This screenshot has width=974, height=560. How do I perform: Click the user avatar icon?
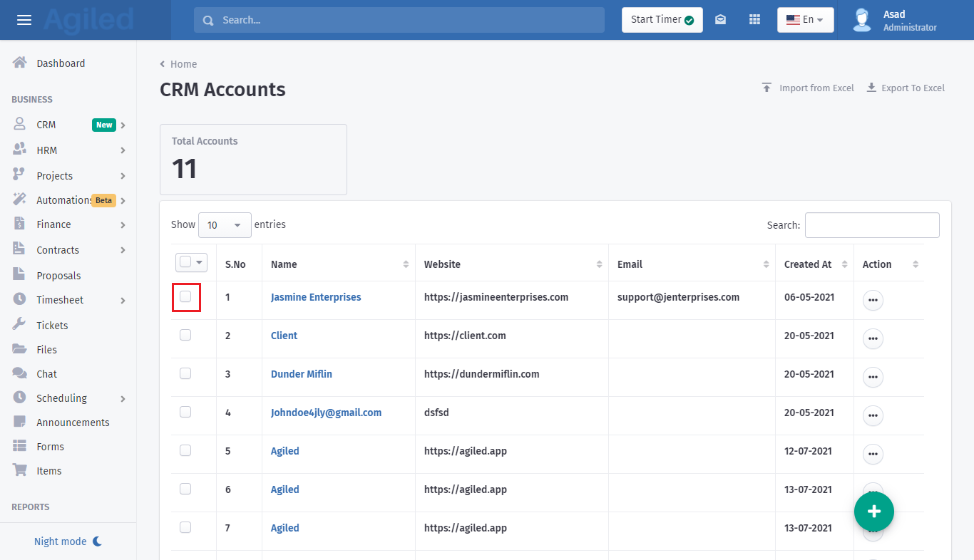click(862, 20)
